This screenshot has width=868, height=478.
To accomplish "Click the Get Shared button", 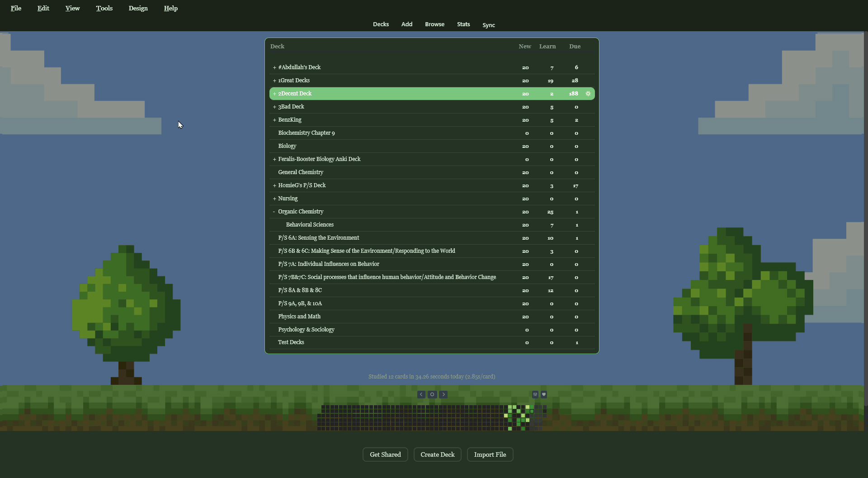I will [x=385, y=454].
